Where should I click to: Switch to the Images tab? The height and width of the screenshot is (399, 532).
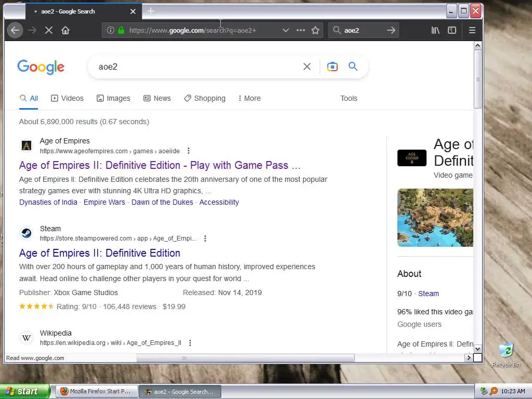pos(113,98)
